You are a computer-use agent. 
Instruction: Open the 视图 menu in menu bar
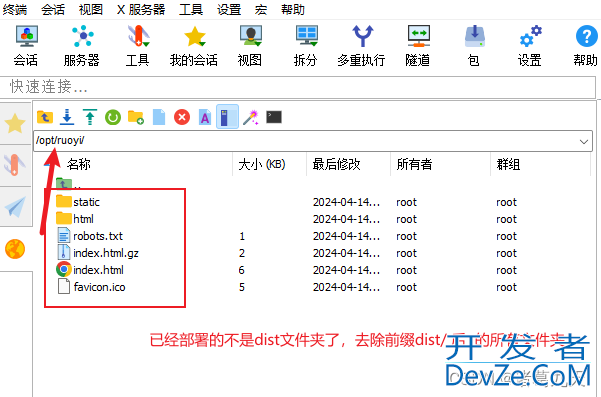[91, 9]
